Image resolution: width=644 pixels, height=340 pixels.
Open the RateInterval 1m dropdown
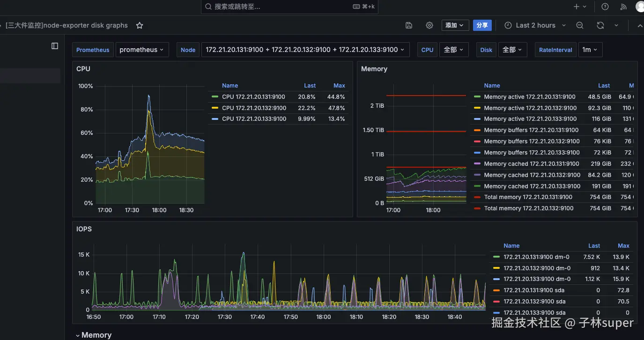[590, 50]
